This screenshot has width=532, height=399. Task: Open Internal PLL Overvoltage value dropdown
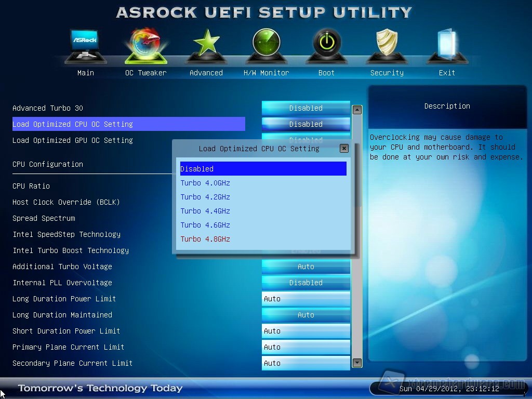click(x=305, y=283)
